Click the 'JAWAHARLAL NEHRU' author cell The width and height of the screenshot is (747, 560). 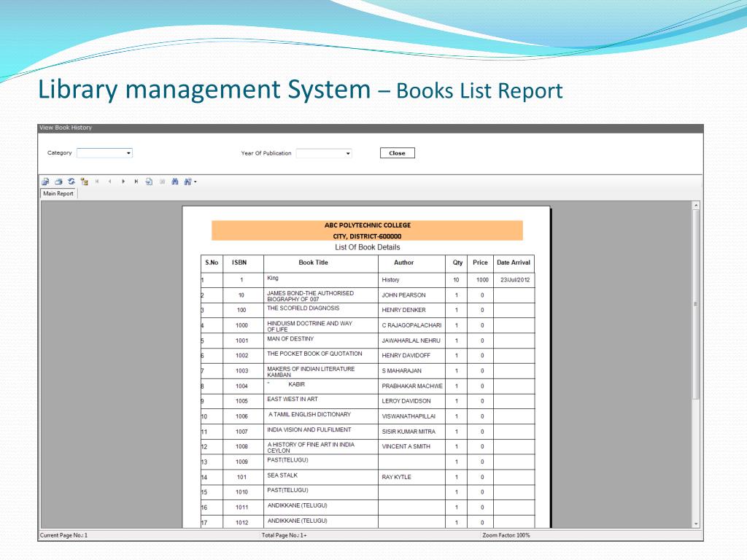(411, 341)
